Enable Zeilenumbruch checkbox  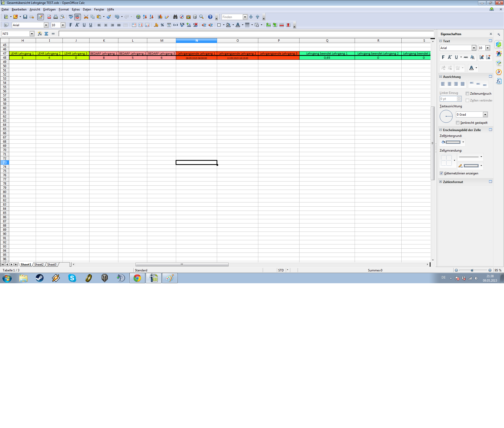468,94
